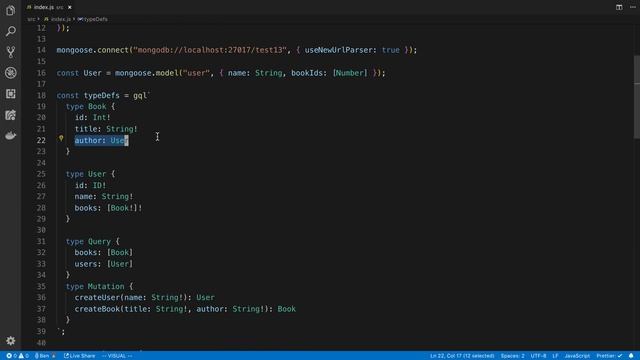This screenshot has height=360, width=640.
Task: Click 'mongoose.model' on line 16
Action: point(146,73)
